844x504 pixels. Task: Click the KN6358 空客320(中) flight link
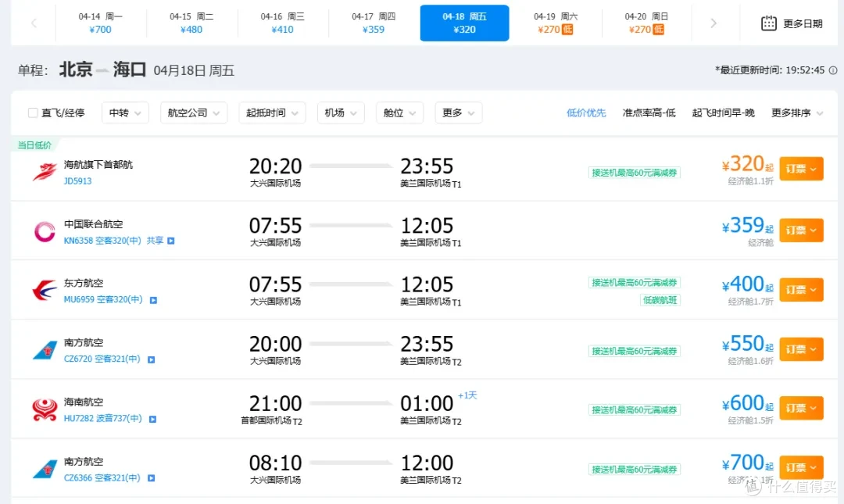[x=102, y=241]
